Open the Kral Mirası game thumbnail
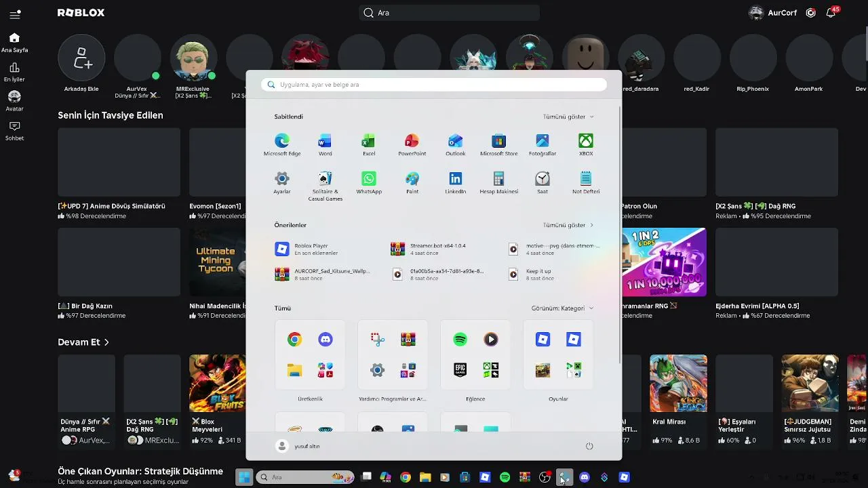This screenshot has height=488, width=868. (678, 384)
